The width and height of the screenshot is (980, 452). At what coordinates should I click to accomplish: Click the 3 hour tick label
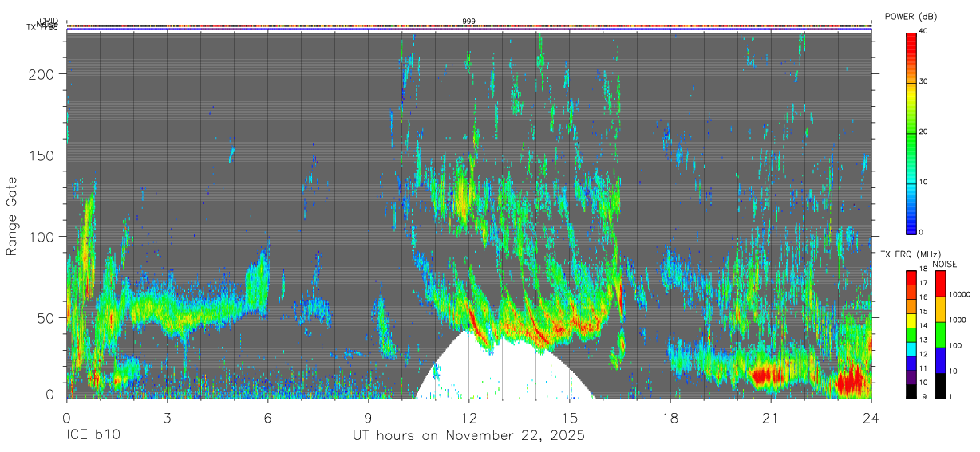(167, 418)
